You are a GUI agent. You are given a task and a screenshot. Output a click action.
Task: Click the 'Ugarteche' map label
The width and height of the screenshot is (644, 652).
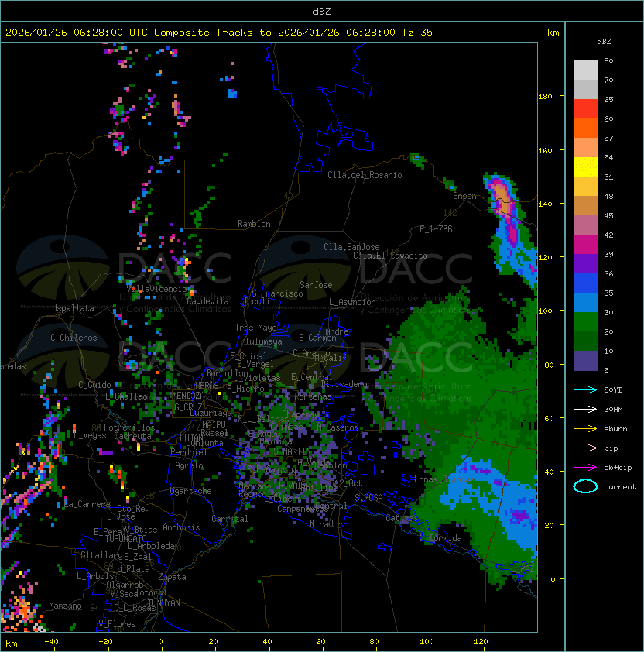(x=191, y=491)
